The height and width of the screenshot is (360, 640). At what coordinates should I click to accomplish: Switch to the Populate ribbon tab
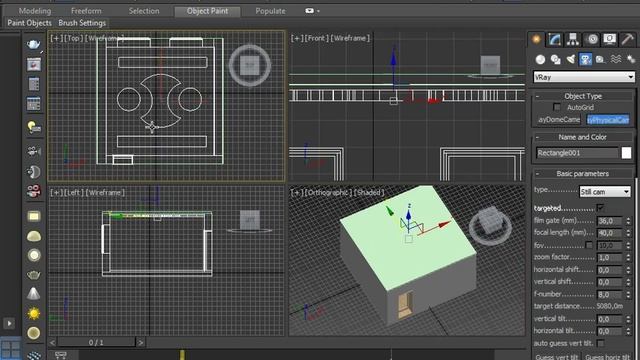tap(270, 11)
